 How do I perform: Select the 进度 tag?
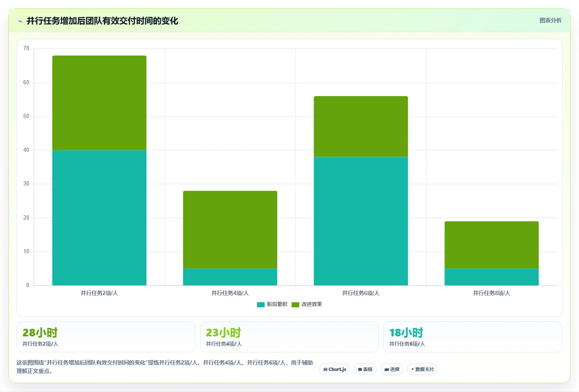pyautogui.click(x=392, y=369)
